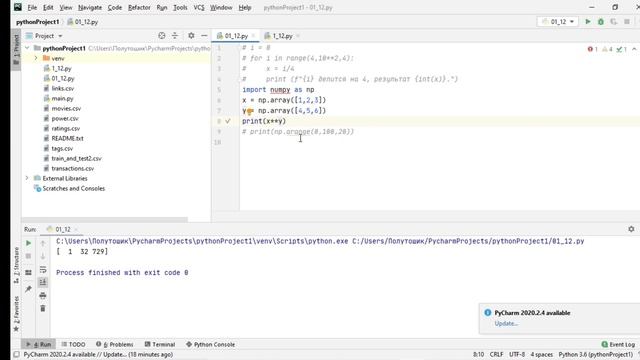
Task: Start debugging with the bug icon
Action: (x=601, y=22)
